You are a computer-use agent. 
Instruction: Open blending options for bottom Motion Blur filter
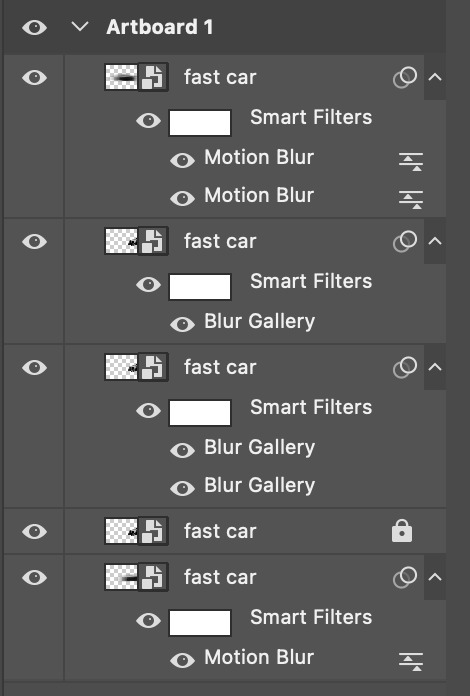pyautogui.click(x=411, y=661)
